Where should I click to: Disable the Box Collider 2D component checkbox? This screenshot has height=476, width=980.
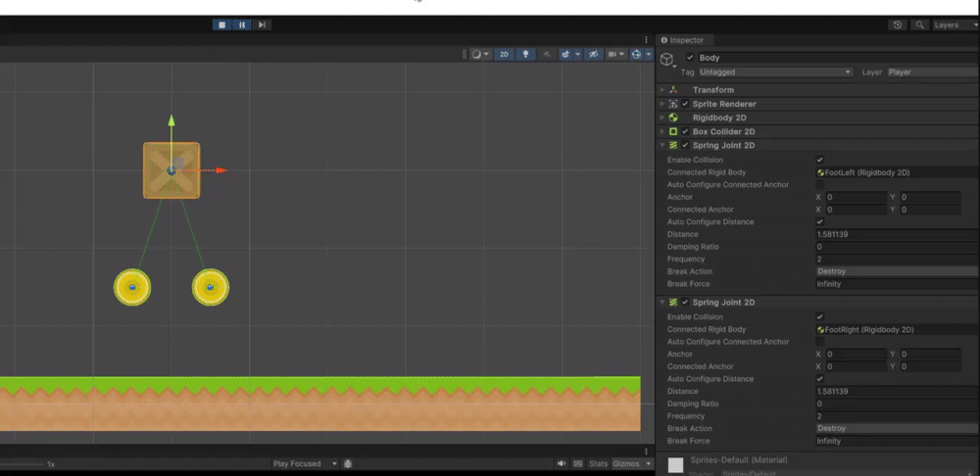686,131
